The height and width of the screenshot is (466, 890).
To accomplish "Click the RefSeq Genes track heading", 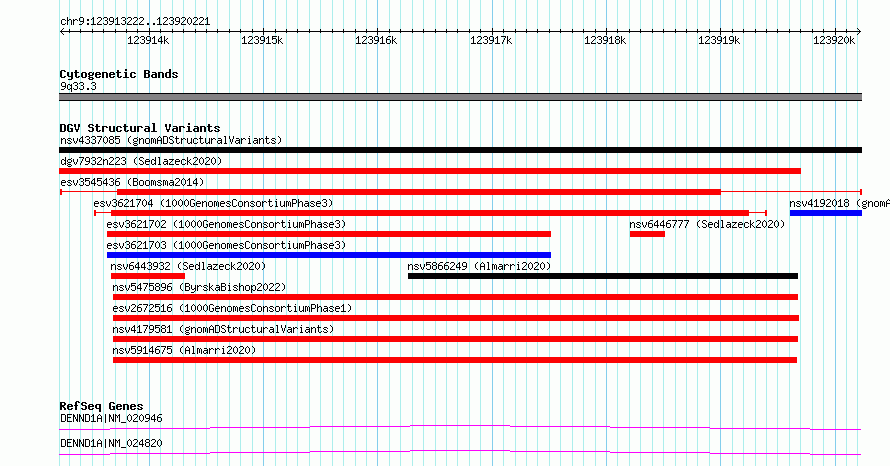I will click(101, 406).
